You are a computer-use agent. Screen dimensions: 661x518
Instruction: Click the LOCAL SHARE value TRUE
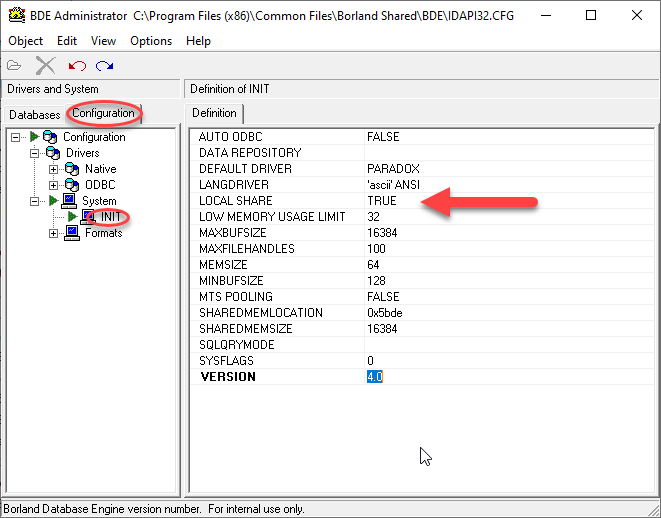tap(382, 201)
